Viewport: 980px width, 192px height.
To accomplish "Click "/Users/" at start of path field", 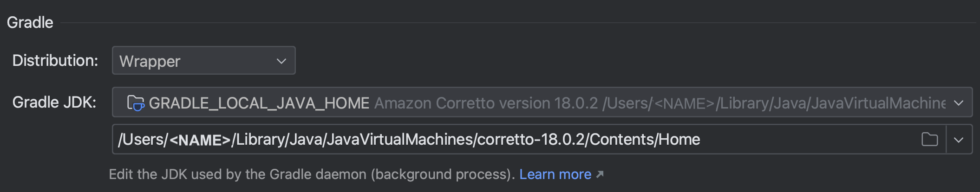I will pos(142,140).
